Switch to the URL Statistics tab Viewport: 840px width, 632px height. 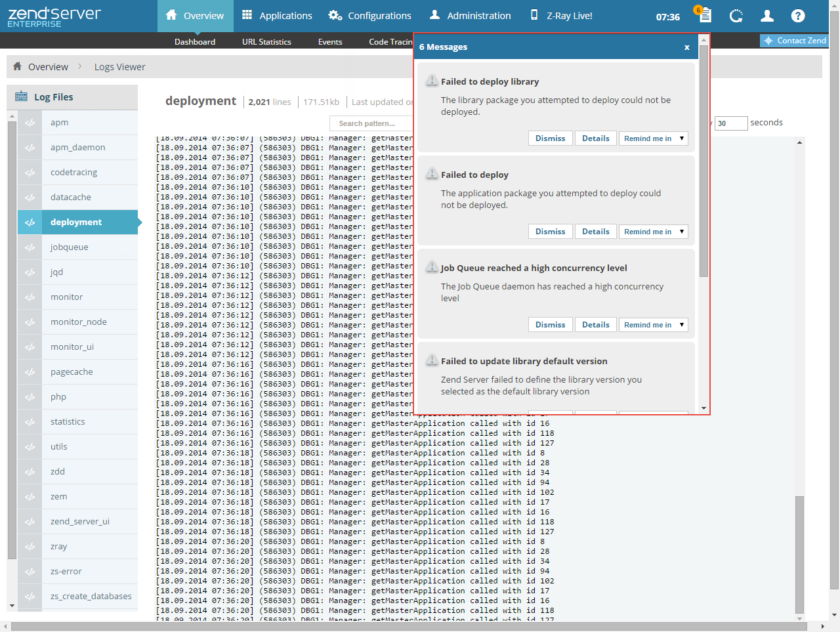[x=266, y=42]
